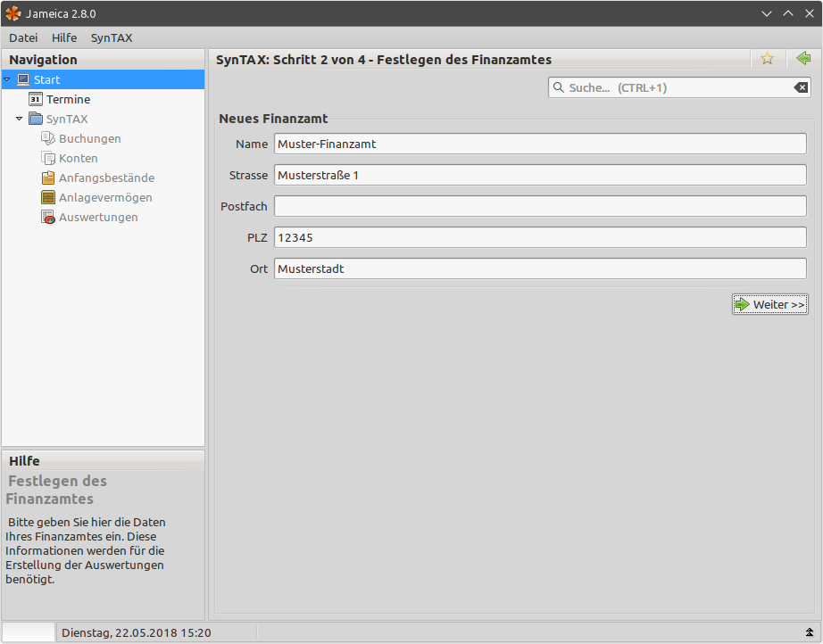Viewport: 823px width, 644px height.
Task: Click the Termine calendar icon
Action: tap(36, 99)
